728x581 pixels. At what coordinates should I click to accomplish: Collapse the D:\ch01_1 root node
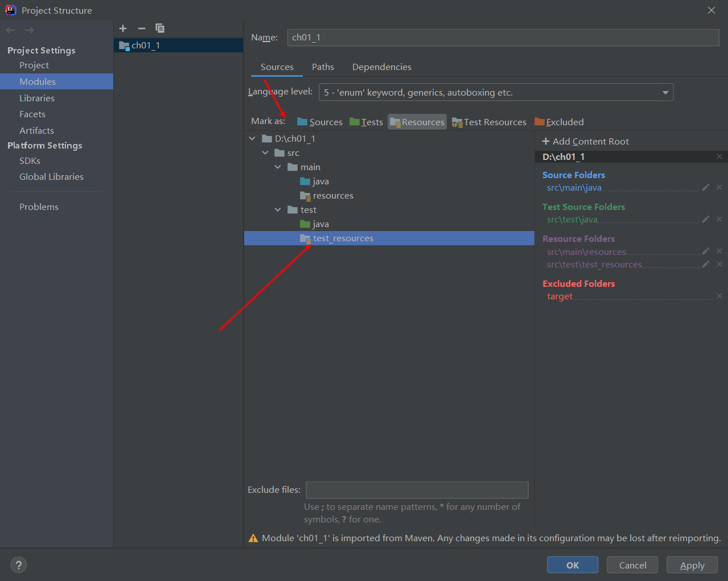click(x=252, y=138)
